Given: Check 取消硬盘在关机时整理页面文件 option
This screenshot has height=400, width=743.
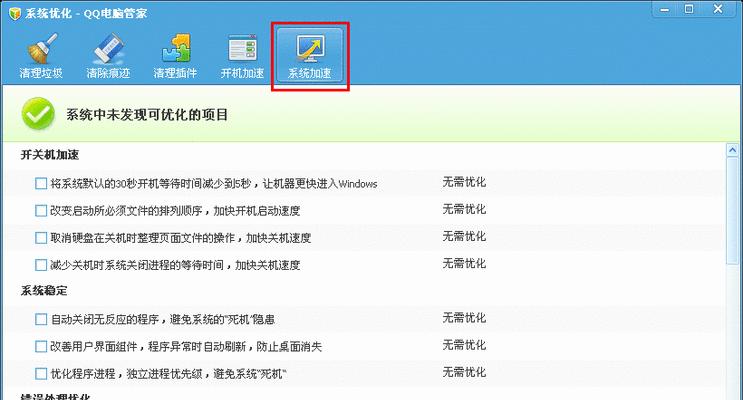Looking at the screenshot, I should coord(41,237).
